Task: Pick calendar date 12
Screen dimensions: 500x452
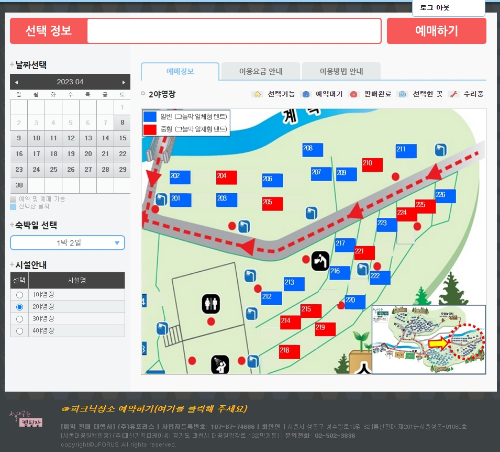Action: point(71,138)
